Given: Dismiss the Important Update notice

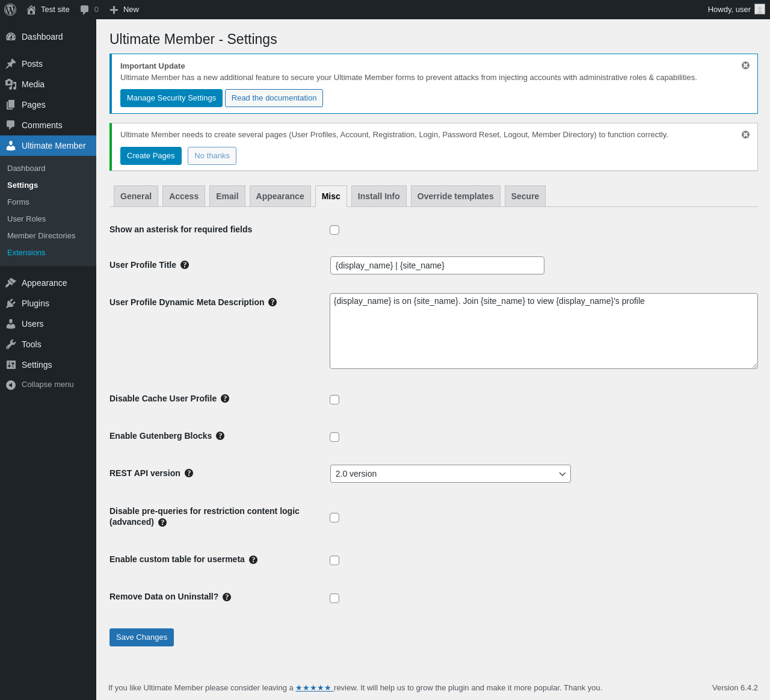Looking at the screenshot, I should (745, 65).
